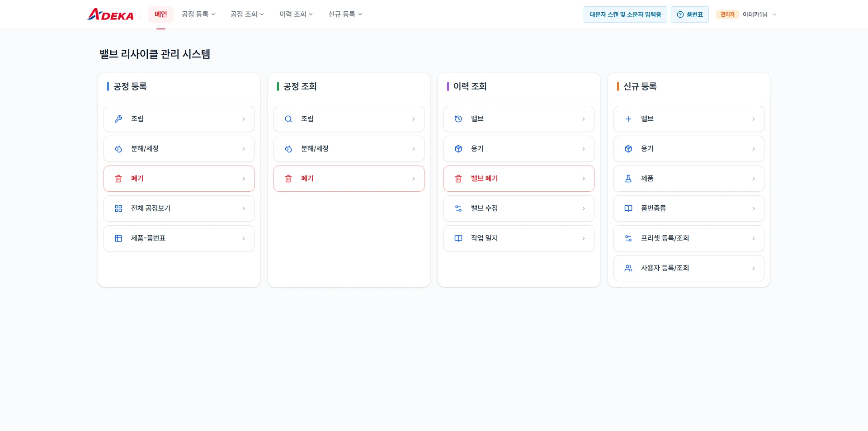This screenshot has height=431, width=868.
Task: Expand the 공정 등록 navigation dropdown
Action: (x=198, y=14)
